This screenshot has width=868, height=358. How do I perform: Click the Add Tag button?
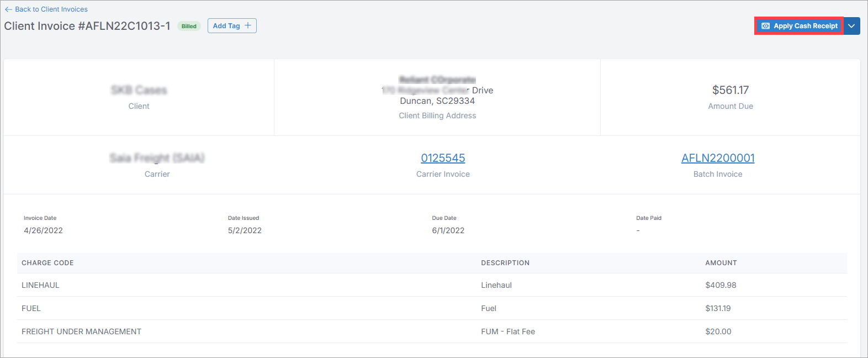[232, 26]
